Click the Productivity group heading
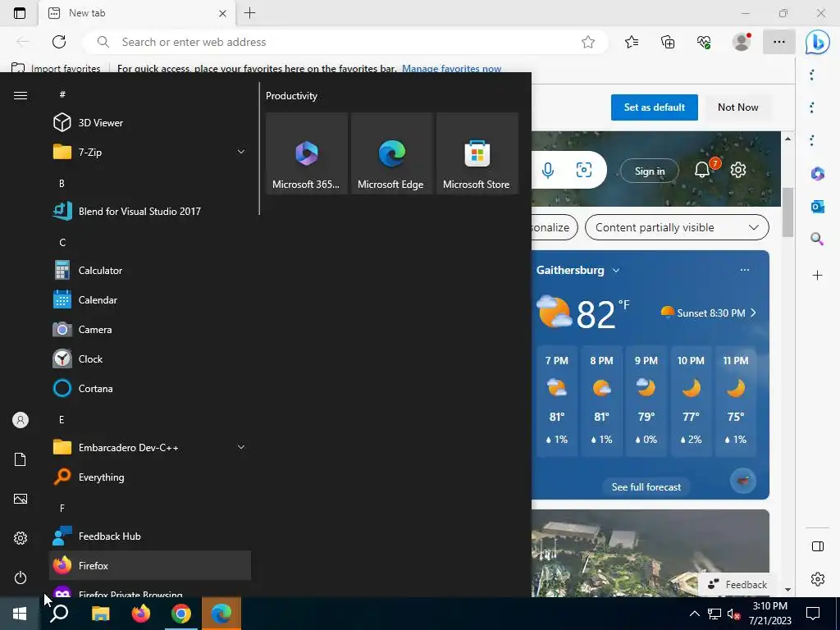840x630 pixels. [x=291, y=96]
